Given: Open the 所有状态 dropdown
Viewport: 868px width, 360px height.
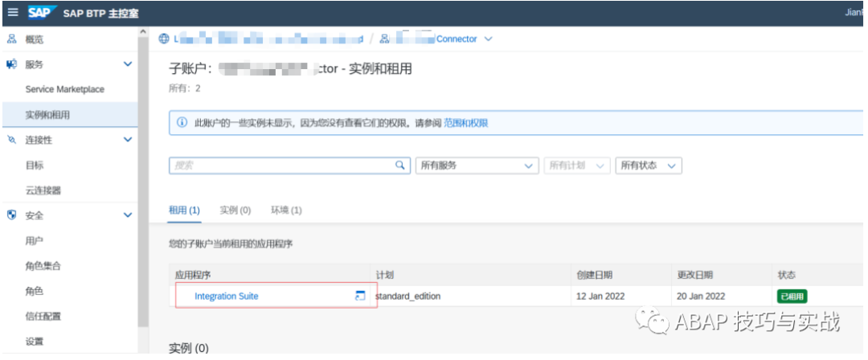Looking at the screenshot, I should coord(649,166).
